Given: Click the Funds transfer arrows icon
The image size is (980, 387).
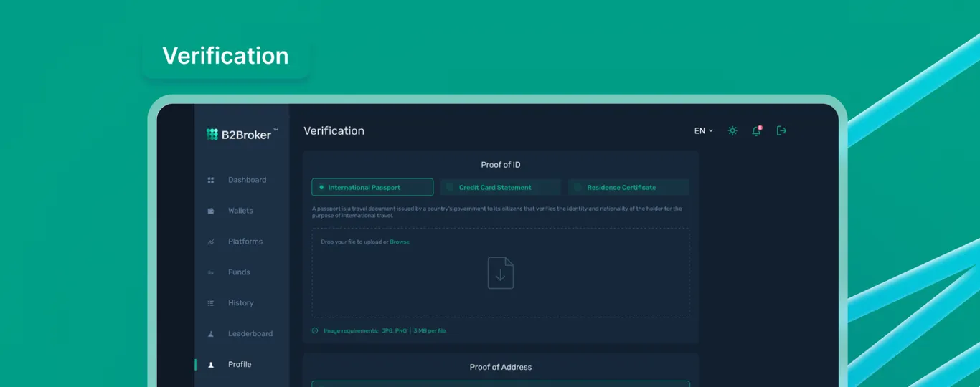Looking at the screenshot, I should click(211, 272).
